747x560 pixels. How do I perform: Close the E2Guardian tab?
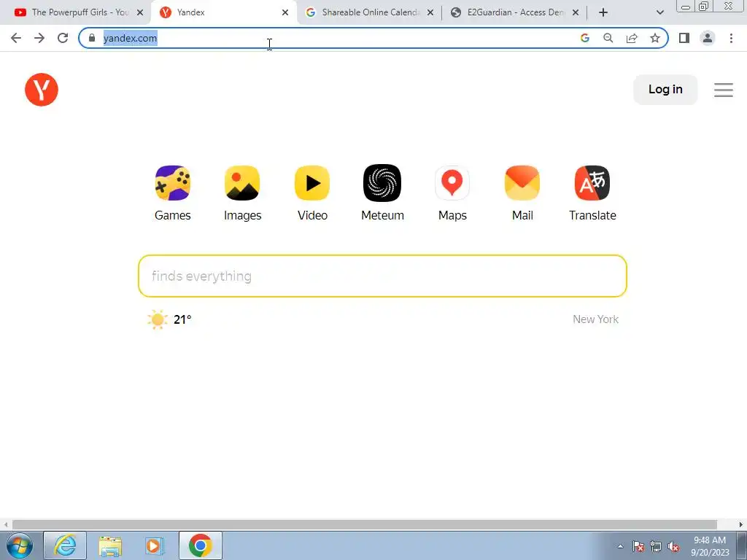point(576,12)
